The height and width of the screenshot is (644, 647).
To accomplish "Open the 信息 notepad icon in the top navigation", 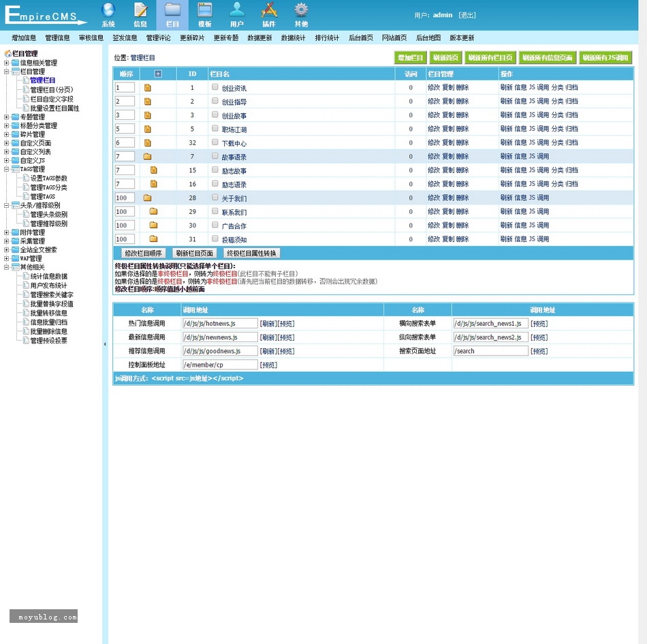I will (140, 10).
